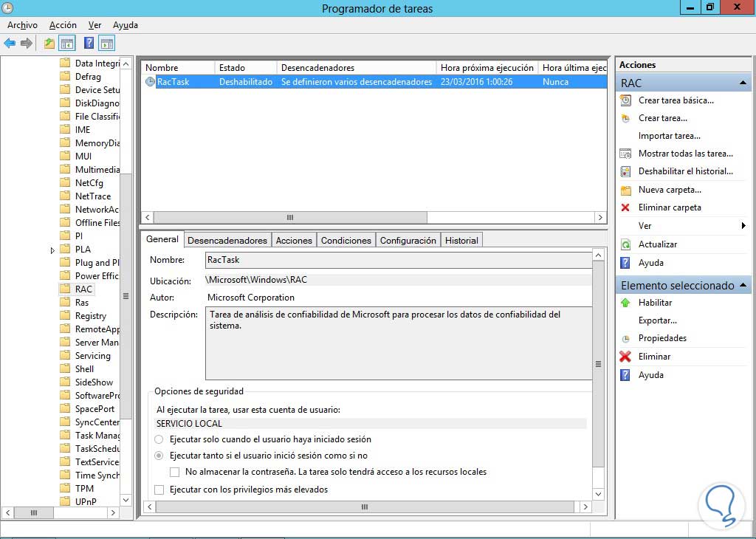Click the Nueva carpeta folder icon
756x539 pixels.
625,190
